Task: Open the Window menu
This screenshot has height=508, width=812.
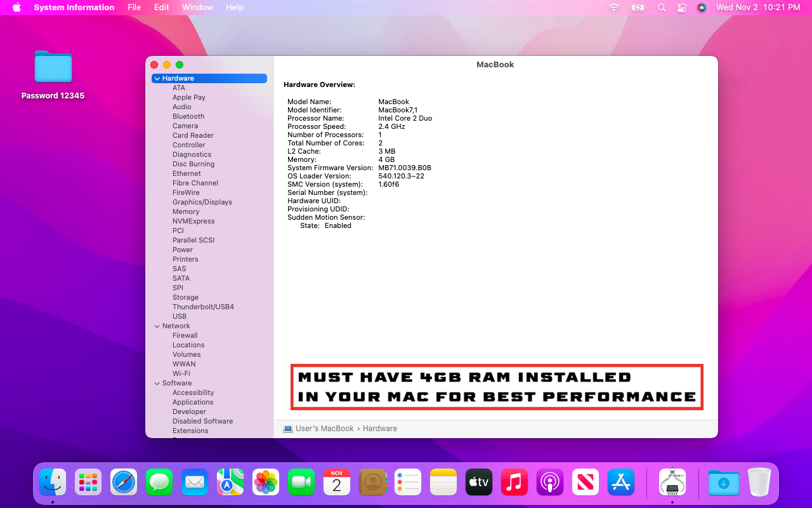Action: coord(197,8)
